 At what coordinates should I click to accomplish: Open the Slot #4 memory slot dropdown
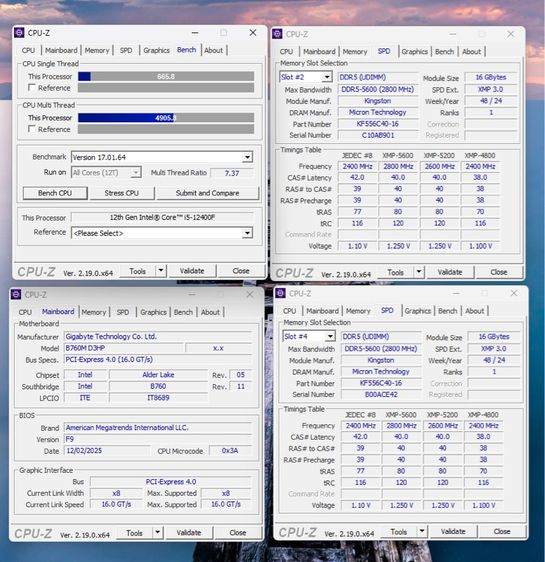(330, 337)
